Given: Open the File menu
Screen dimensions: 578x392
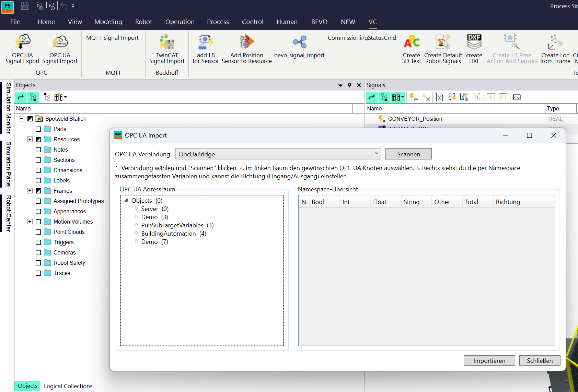Looking at the screenshot, I should 15,22.
